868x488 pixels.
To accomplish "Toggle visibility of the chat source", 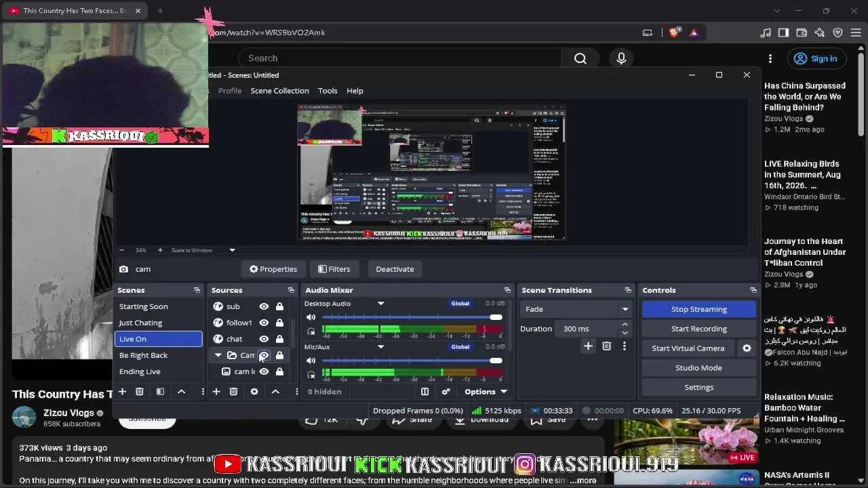I will click(x=264, y=339).
